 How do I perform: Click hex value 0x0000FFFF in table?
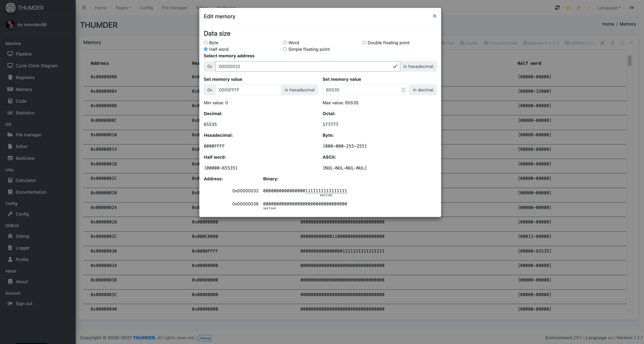pos(205,251)
